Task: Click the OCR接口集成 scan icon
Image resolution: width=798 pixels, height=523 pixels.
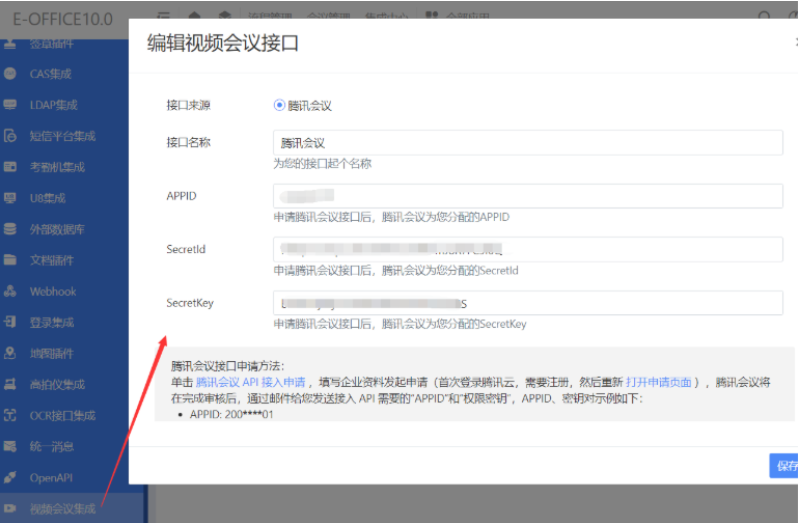Action: click(10, 415)
